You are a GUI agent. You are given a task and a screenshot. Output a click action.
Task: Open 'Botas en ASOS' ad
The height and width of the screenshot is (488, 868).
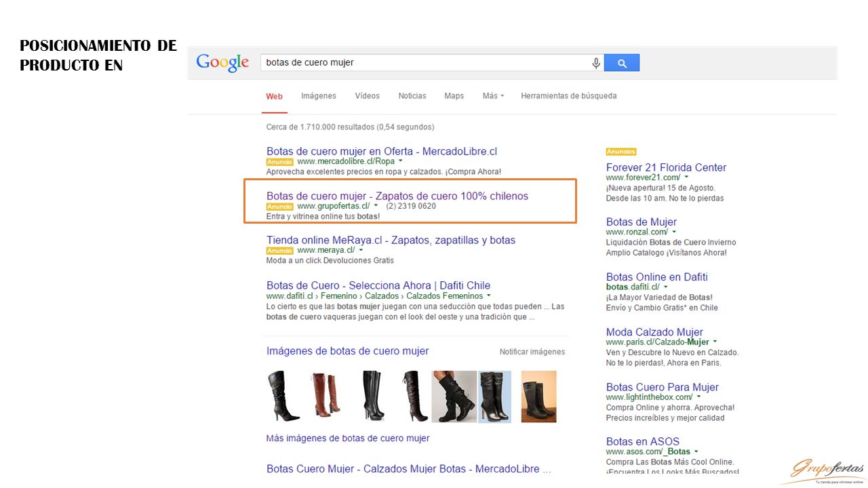pyautogui.click(x=643, y=441)
